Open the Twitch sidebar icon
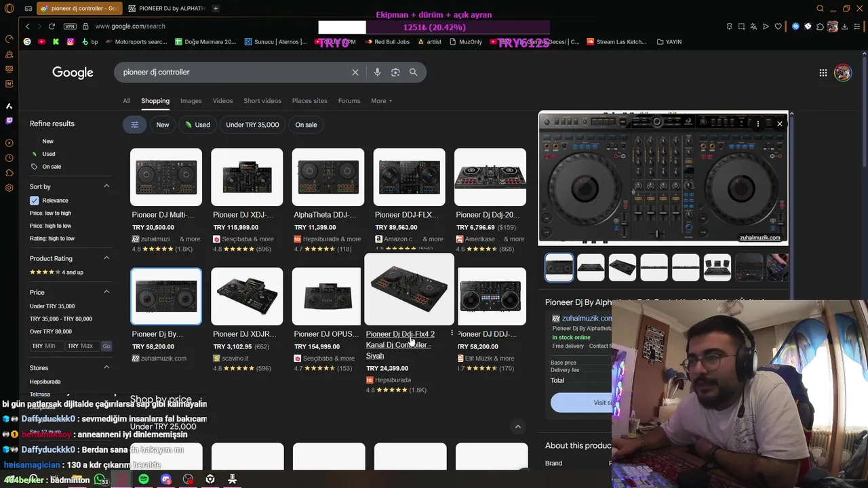 pos(9,121)
